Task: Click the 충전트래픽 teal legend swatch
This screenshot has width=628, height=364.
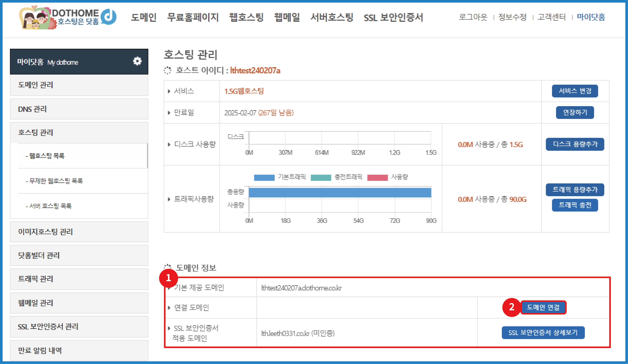Action: [x=321, y=178]
